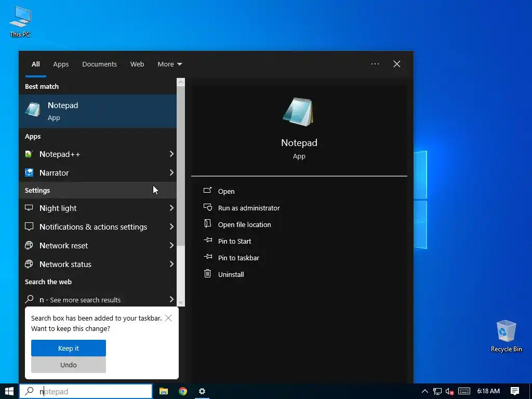Dismiss the search box notification
The image size is (532, 399).
(168, 318)
